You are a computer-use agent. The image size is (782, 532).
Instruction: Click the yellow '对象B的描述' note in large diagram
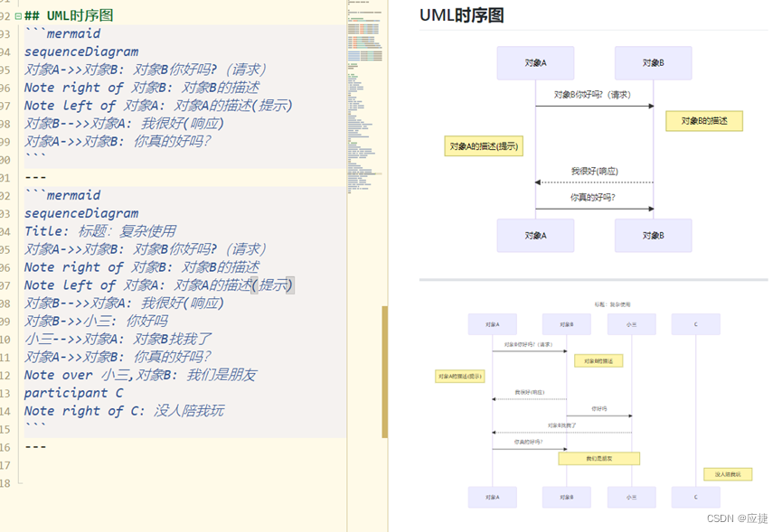click(x=704, y=121)
